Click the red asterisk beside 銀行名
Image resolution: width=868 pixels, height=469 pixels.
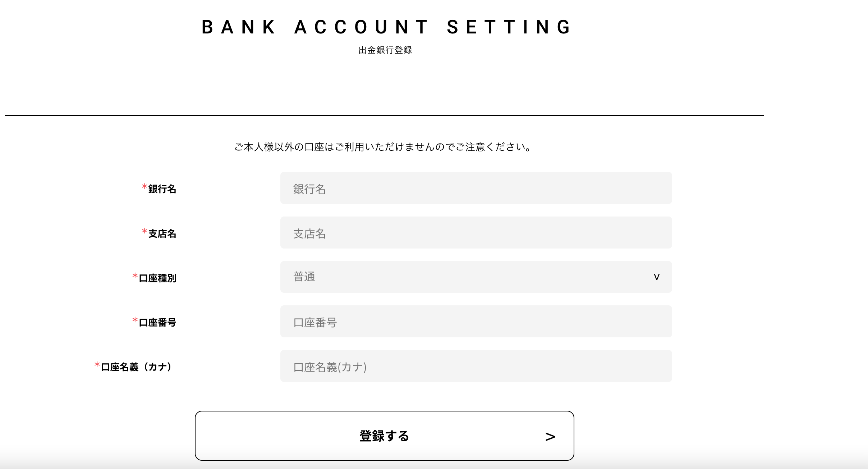pyautogui.click(x=144, y=186)
